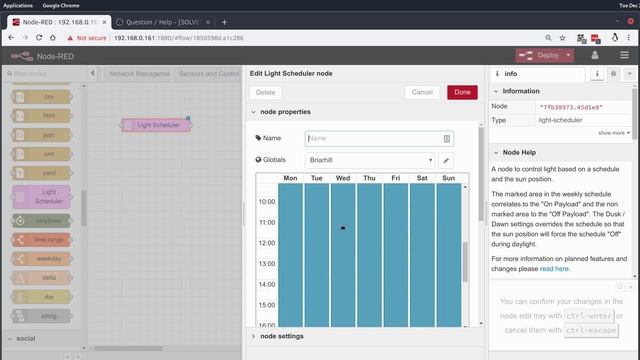Open the Globals Briarhill dropdown
640x360 pixels.
point(369,160)
